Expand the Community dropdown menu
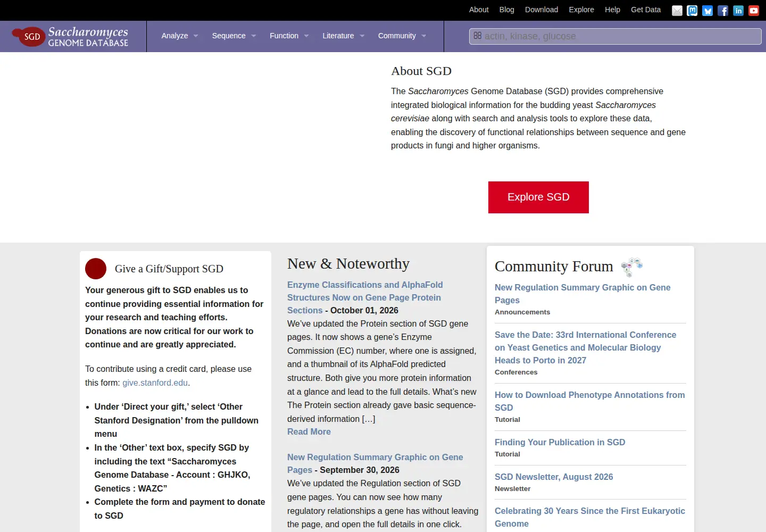Viewport: 766px width, 532px height. pyautogui.click(x=402, y=36)
